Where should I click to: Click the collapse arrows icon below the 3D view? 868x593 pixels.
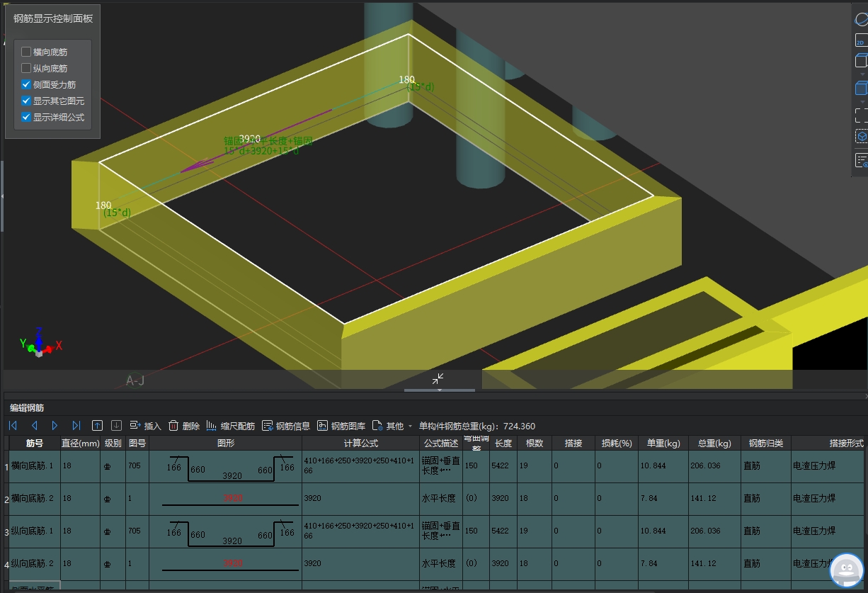[x=439, y=379]
